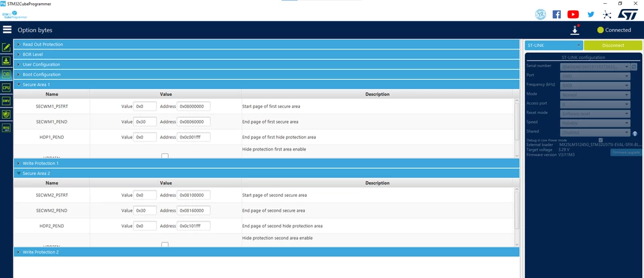644x278 pixels.
Task: Click the SECWM1_PEND Address field 0x08060000
Action: click(x=194, y=122)
